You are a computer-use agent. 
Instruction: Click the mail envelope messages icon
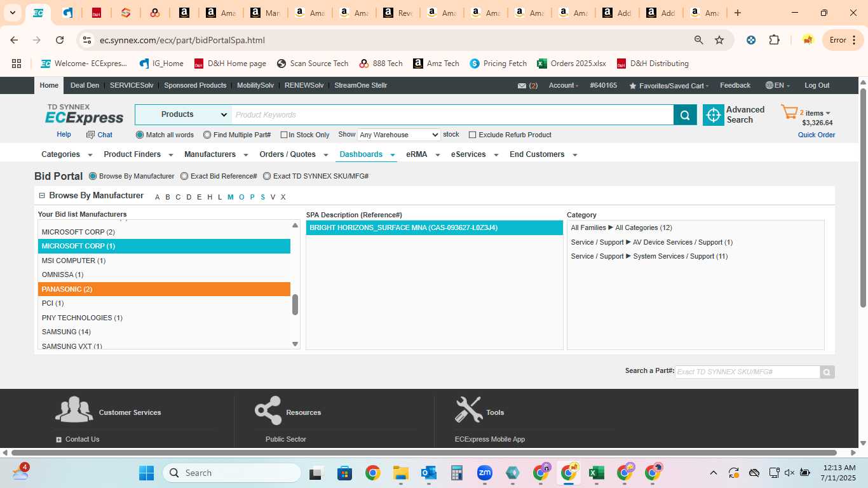(x=522, y=86)
